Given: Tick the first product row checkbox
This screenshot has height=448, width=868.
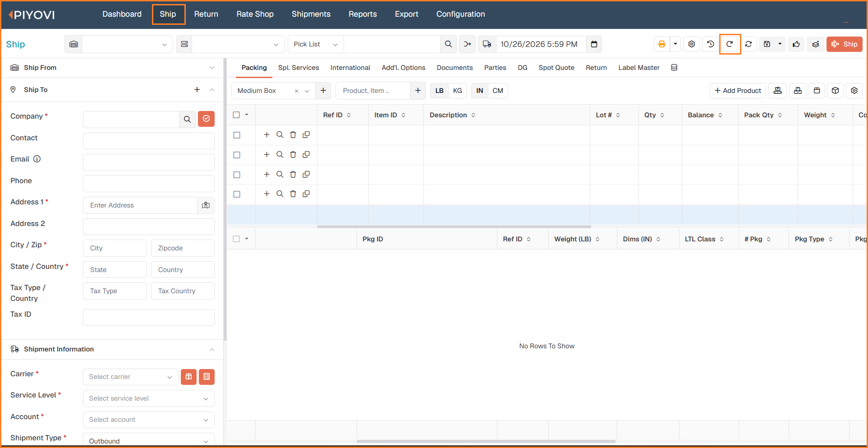Looking at the screenshot, I should pos(237,135).
